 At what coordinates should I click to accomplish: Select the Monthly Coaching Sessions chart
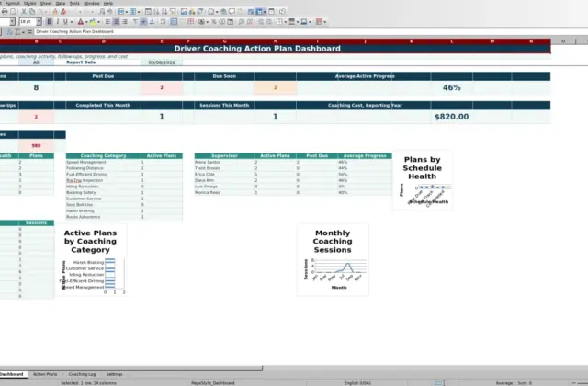tap(333, 259)
